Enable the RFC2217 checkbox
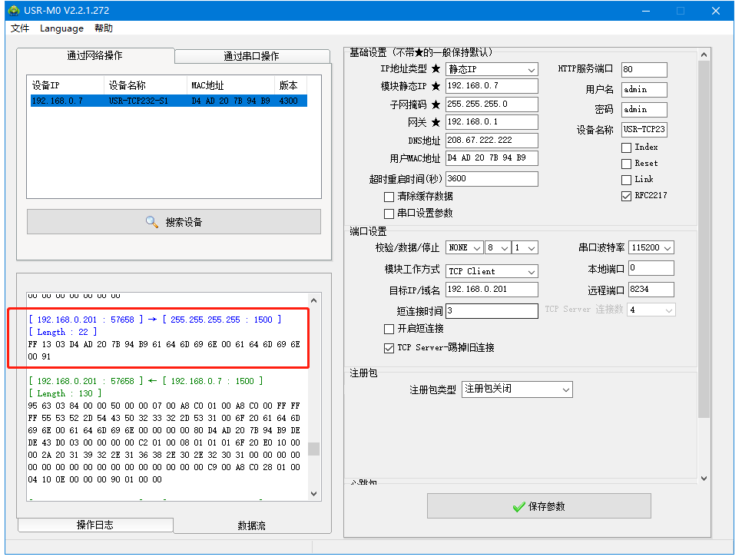This screenshot has height=560, width=742. (x=626, y=196)
